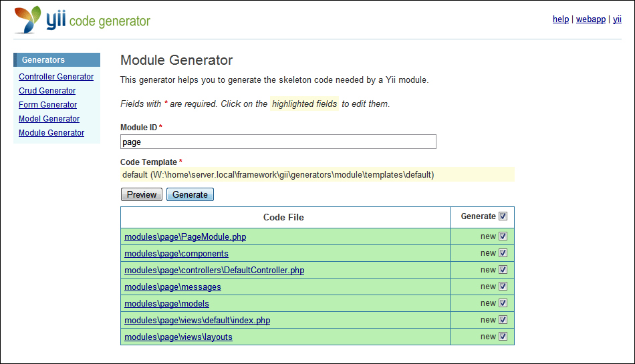Open the webapp link in header
Viewport: 635px width, 364px height.
[x=589, y=19]
